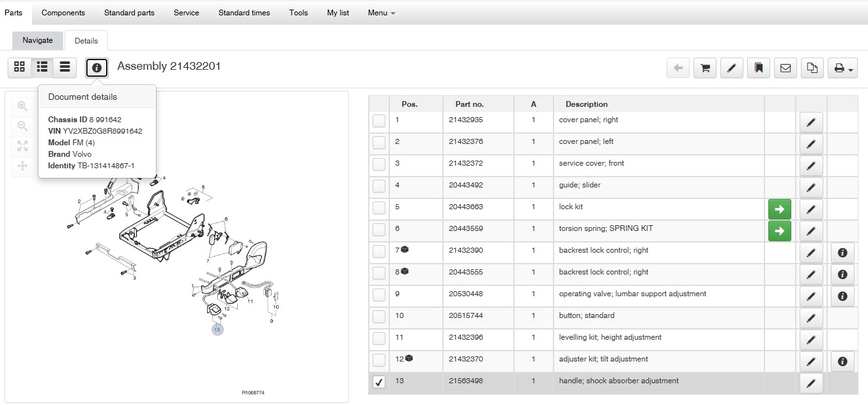Expand the Menu dropdown

381,13
